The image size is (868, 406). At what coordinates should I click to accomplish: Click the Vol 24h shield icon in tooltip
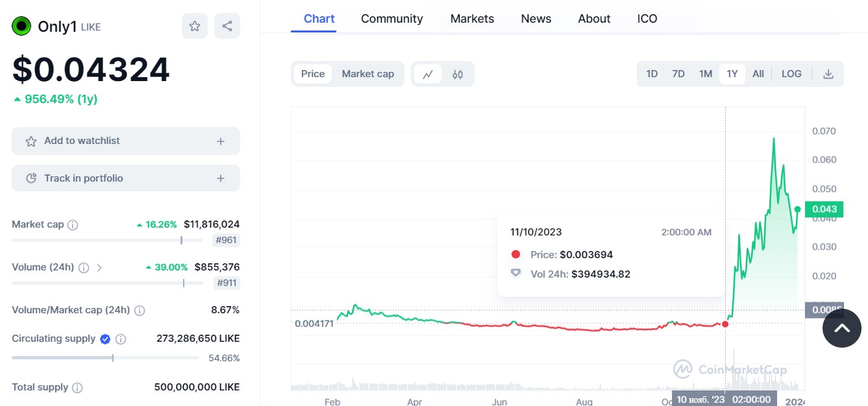point(515,274)
